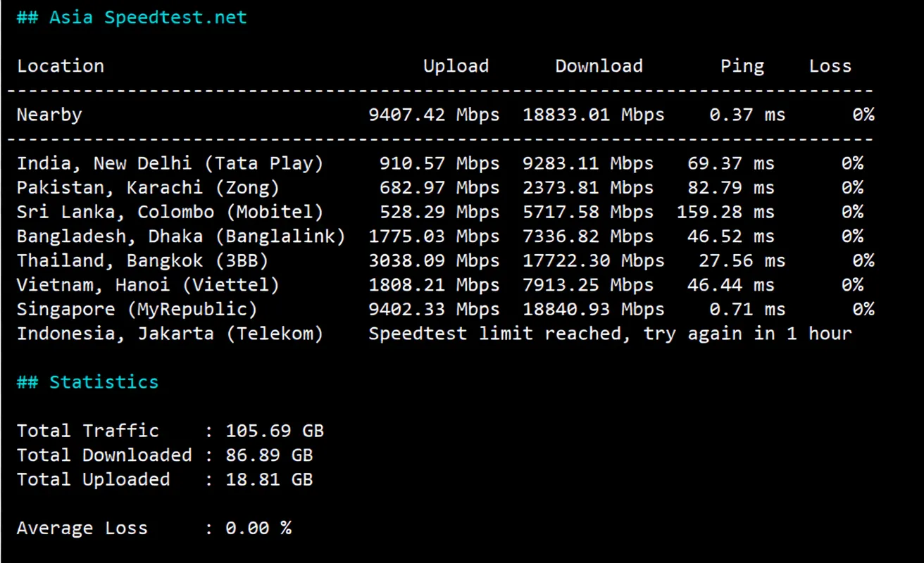Click Bangladesh upload value 1775.03 Mbps
Screen dimensions: 924x563
coord(434,236)
